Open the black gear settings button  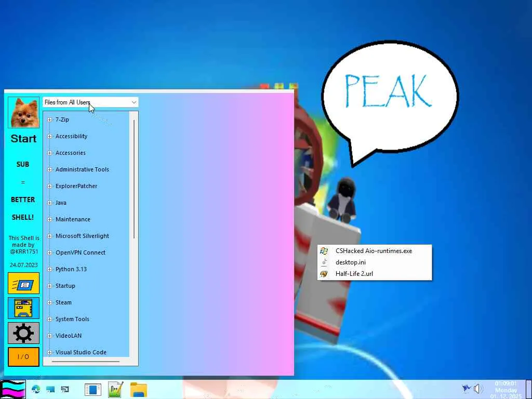click(x=23, y=333)
